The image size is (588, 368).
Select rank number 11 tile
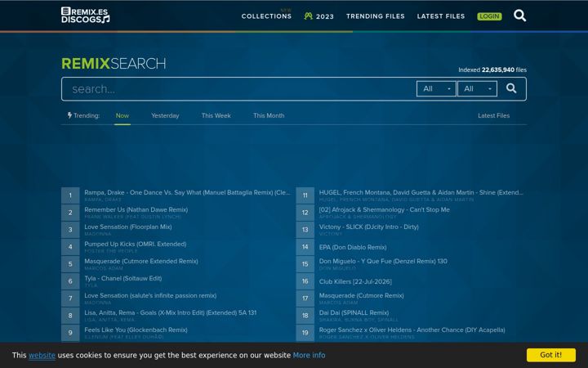(305, 195)
